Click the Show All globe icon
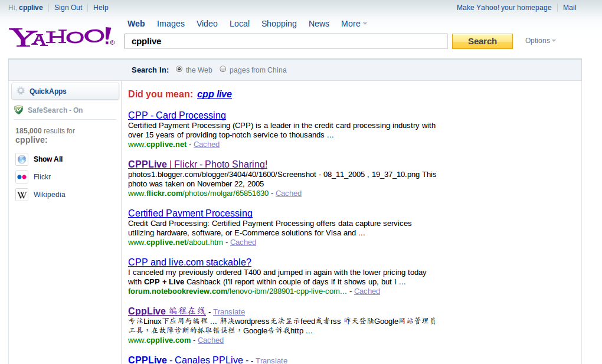 tap(22, 159)
